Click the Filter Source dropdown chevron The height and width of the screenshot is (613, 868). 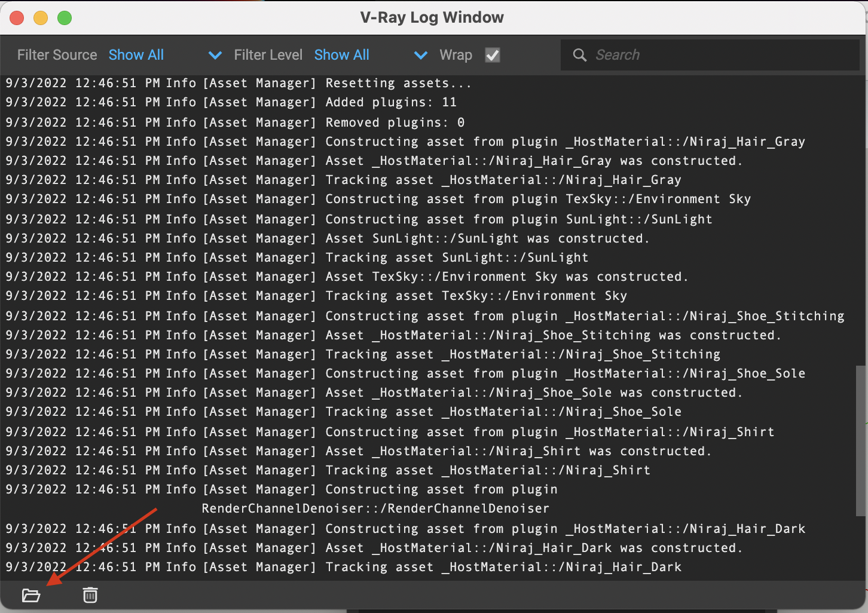(215, 56)
